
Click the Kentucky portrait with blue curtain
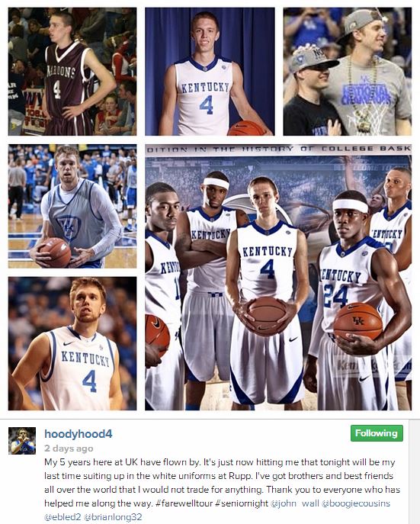point(210,72)
